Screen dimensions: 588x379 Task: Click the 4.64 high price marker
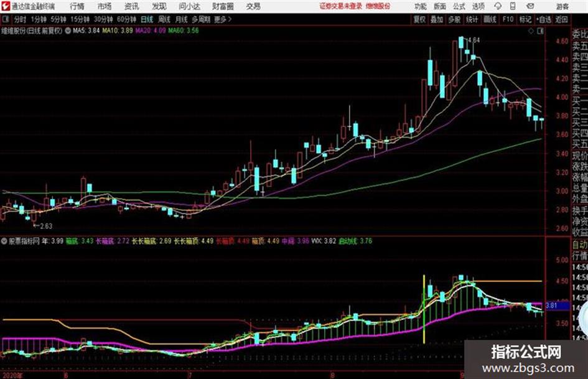pos(474,40)
